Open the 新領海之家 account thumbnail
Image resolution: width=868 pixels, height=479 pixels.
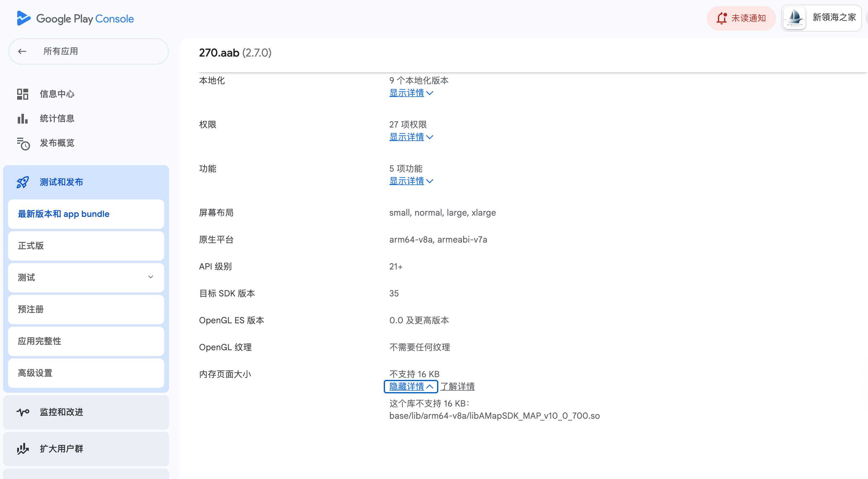794,18
